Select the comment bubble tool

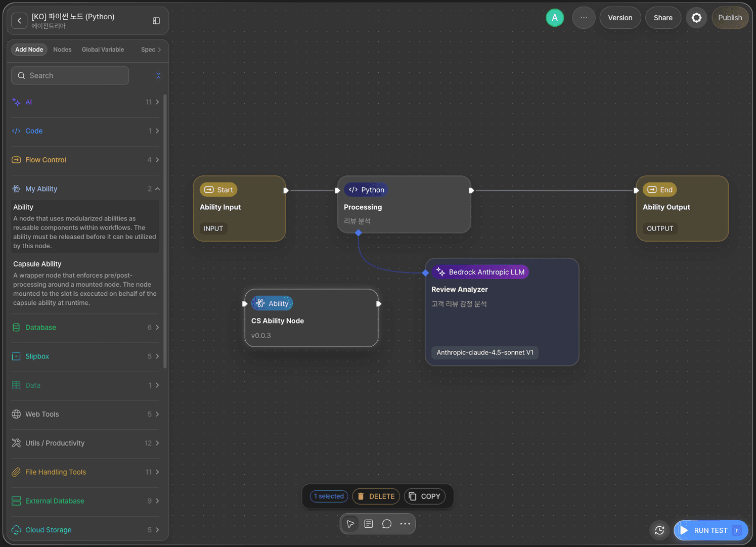click(x=387, y=524)
